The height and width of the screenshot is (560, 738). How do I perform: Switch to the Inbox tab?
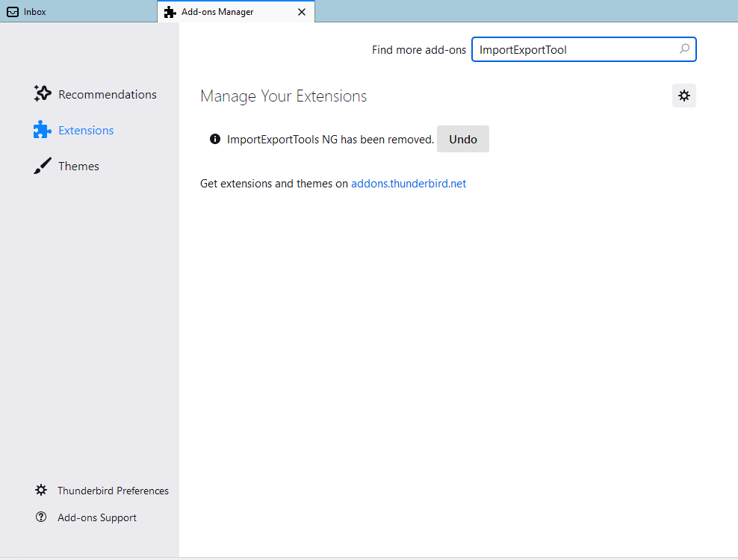pos(78,11)
